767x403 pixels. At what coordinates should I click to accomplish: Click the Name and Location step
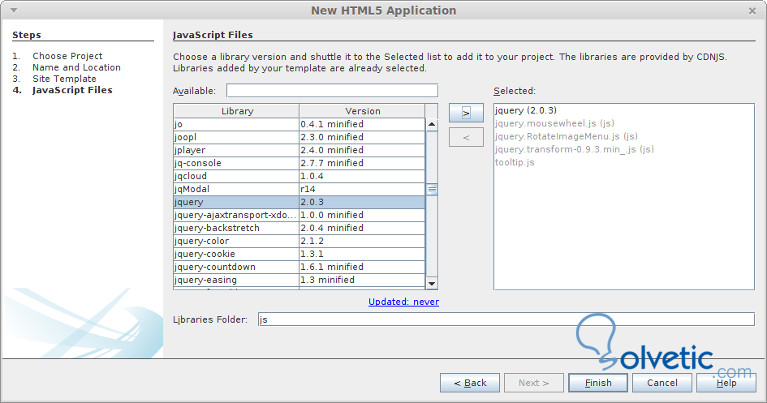coord(76,67)
